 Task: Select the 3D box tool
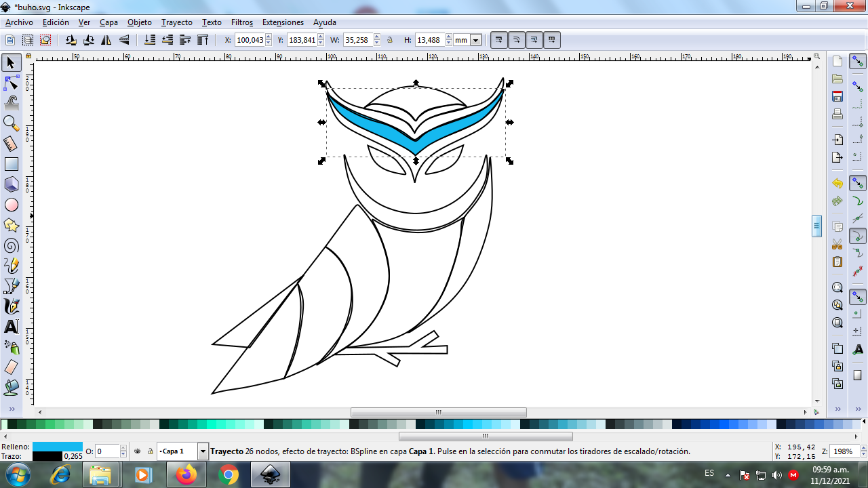click(x=11, y=184)
